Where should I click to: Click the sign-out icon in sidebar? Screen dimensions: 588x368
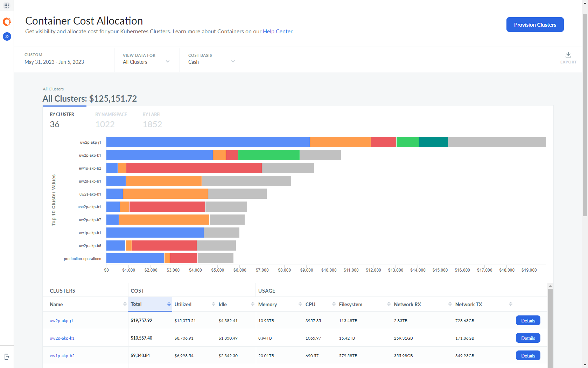pos(7,357)
